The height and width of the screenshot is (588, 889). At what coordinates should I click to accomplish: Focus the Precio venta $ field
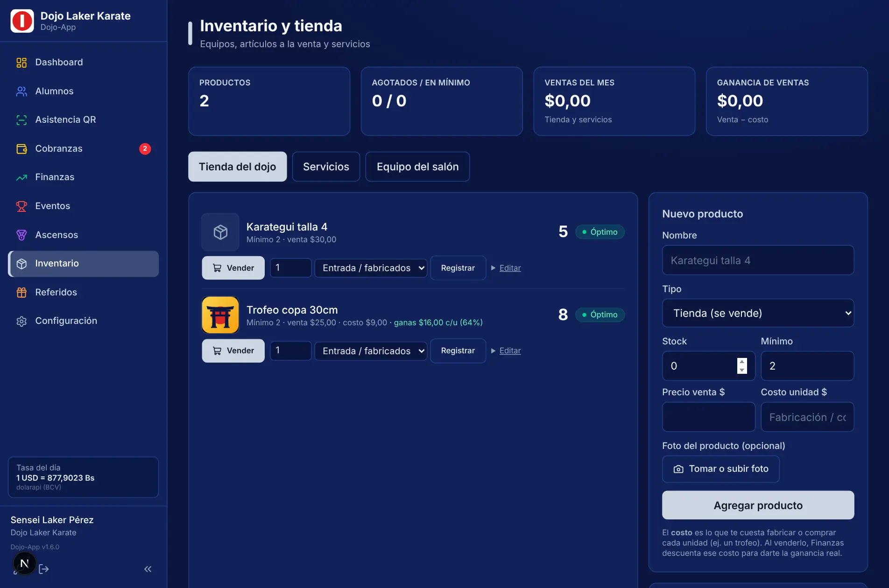tap(708, 417)
